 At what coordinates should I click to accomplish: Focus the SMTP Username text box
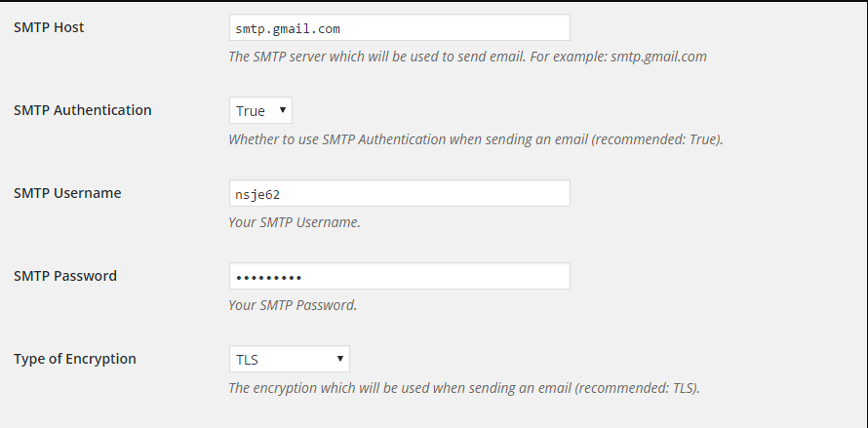[x=398, y=193]
